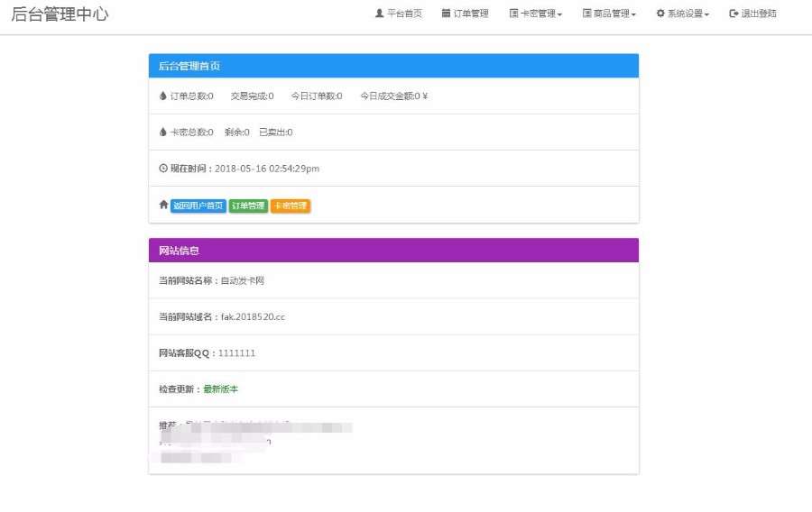
Task: Click the 订单总数:0 statistic
Action: pos(191,96)
